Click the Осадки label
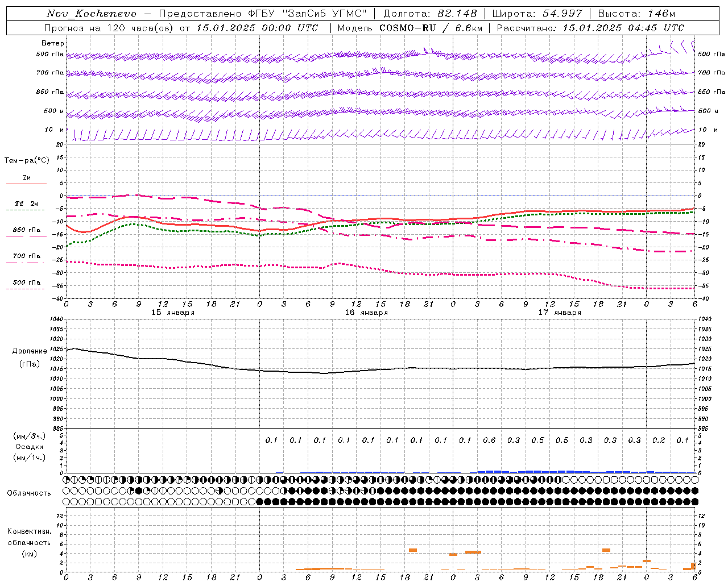The width and height of the screenshot is (728, 582). tap(30, 447)
